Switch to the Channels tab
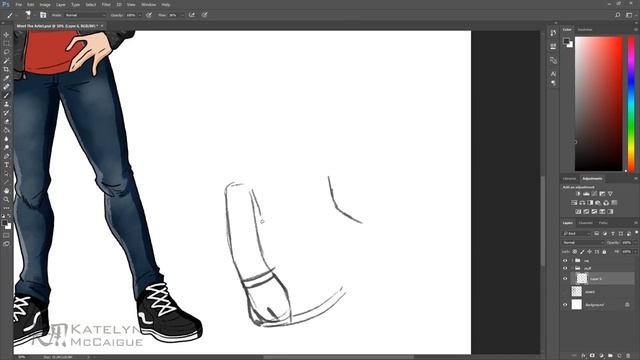This screenshot has width=640, height=360. tap(585, 223)
